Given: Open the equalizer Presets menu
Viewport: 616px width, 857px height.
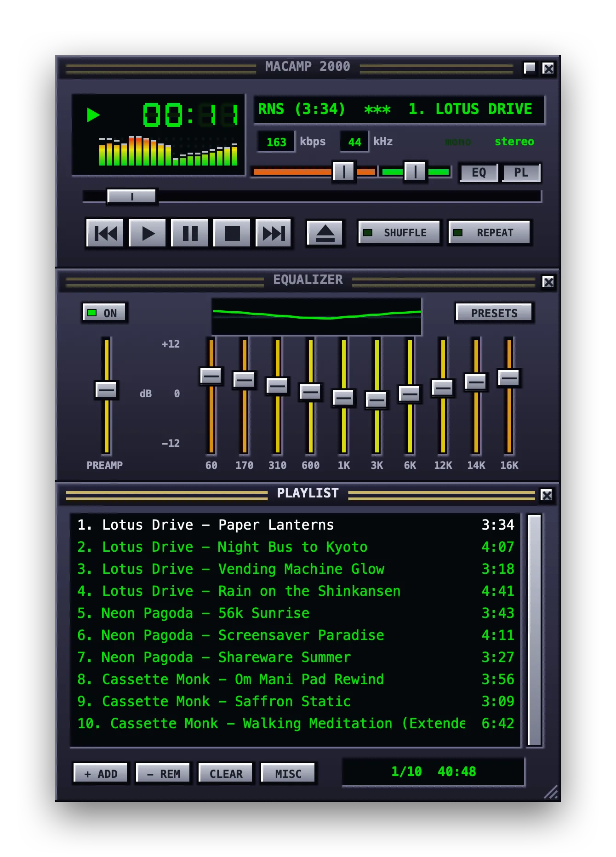Looking at the screenshot, I should point(494,313).
